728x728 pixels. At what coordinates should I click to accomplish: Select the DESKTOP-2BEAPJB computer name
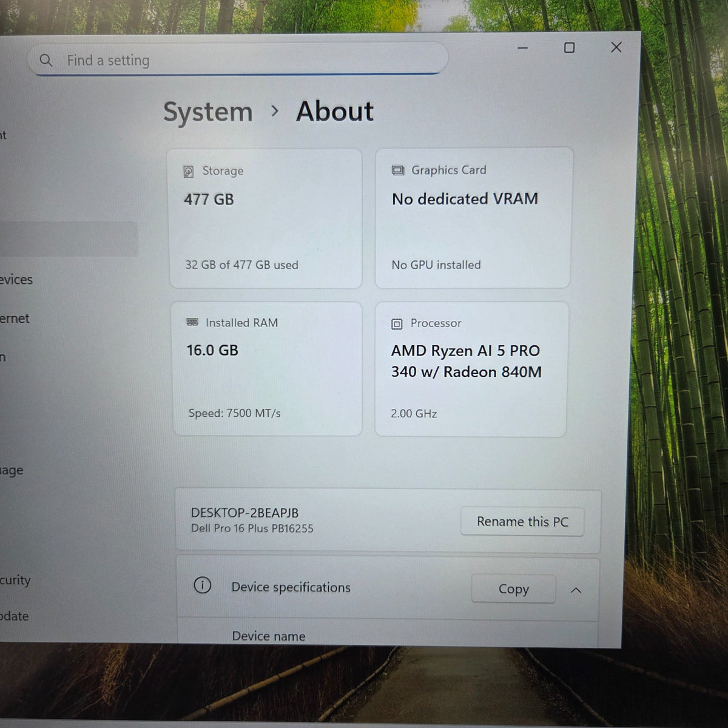[x=244, y=513]
